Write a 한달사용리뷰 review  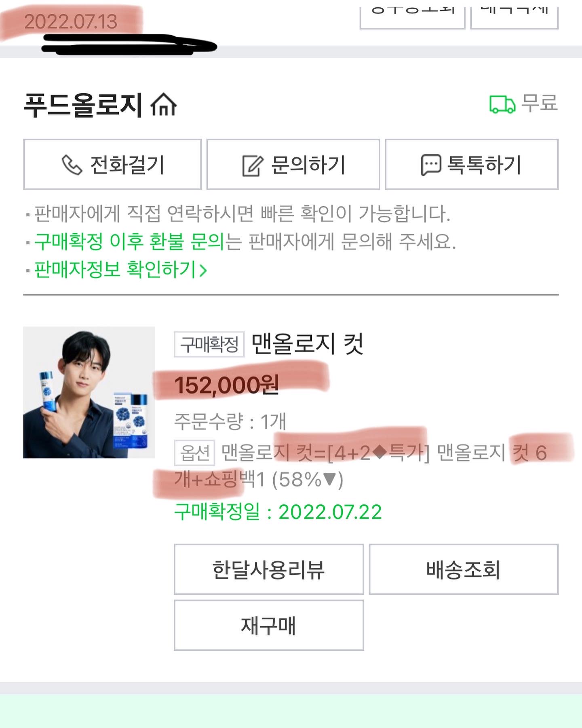click(269, 569)
